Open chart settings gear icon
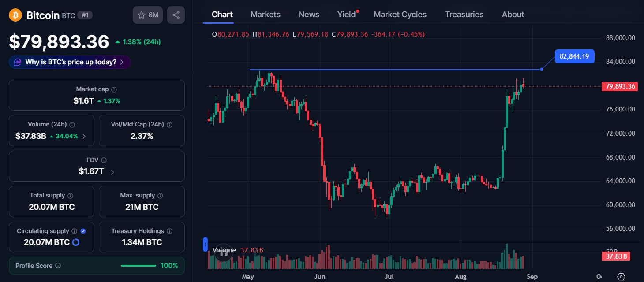Screen dimensions: 644x282 coord(621,277)
